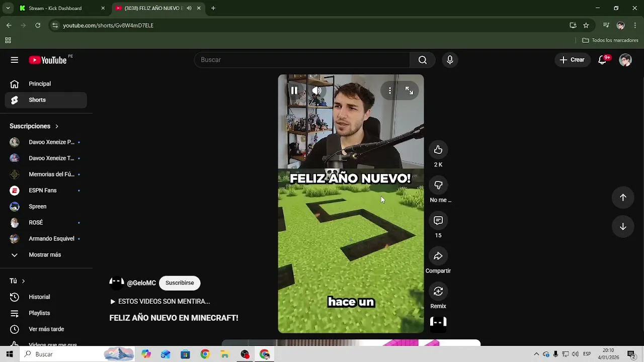Open the tab search dropdown arrow
Image resolution: width=644 pixels, height=362 pixels.
click(x=8, y=8)
